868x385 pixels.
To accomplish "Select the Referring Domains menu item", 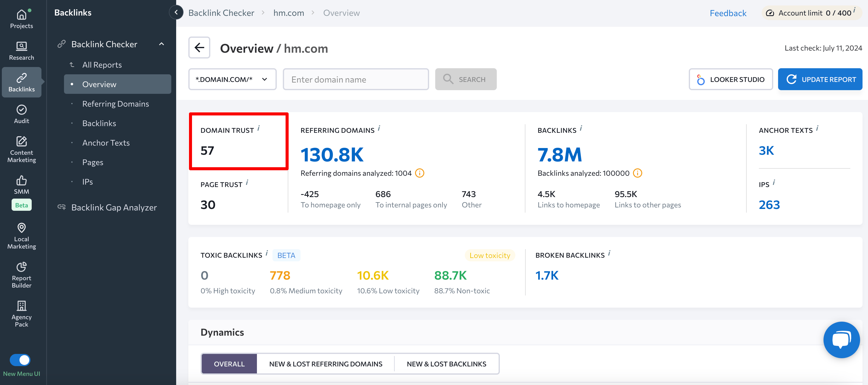I will (x=116, y=104).
